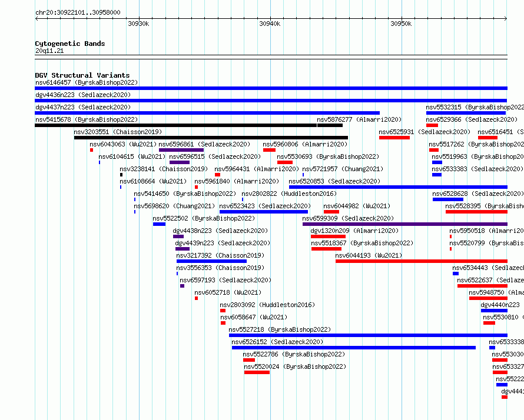Click the red bar under nsv6525931
Image resolution: width=524 pixels, height=420 pixels.
(x=394, y=138)
